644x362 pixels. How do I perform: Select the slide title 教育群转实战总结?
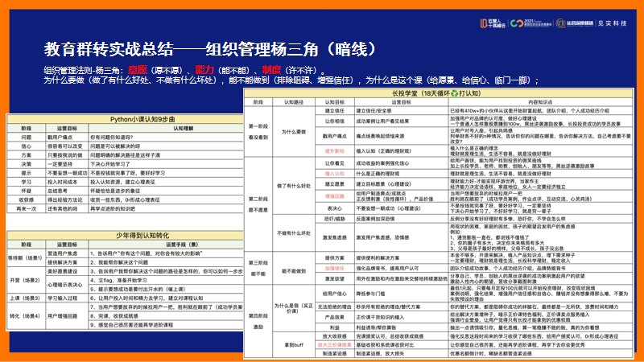point(109,49)
